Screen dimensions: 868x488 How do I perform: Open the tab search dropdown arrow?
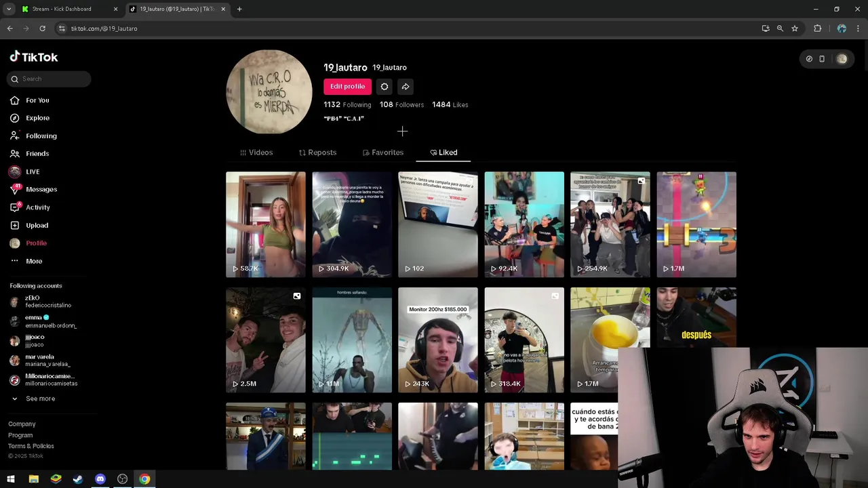coord(8,9)
